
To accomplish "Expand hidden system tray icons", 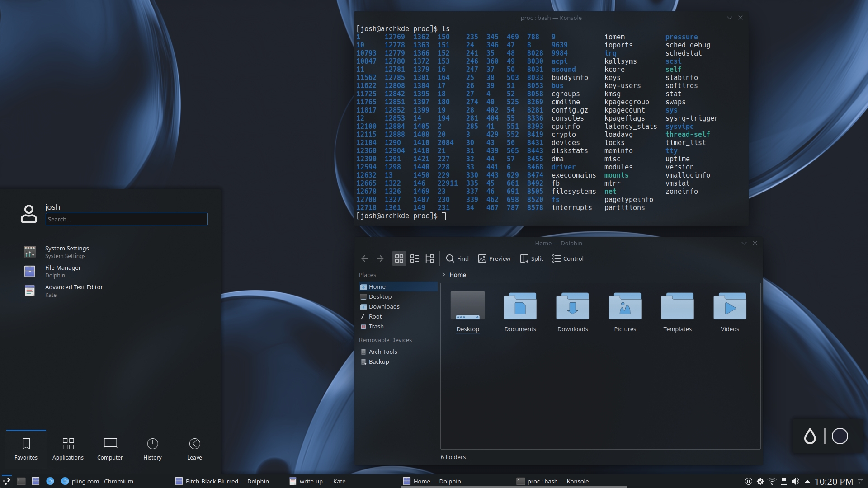I will 807,481.
